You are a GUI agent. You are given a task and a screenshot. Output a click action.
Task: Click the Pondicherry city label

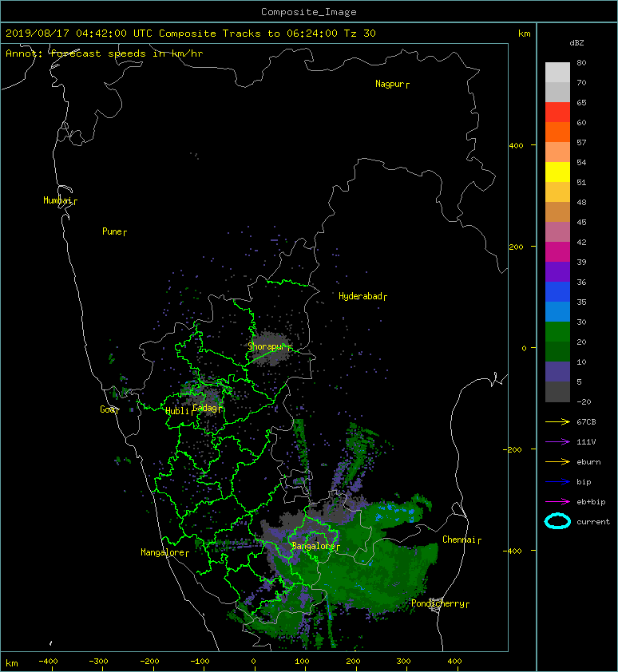pos(438,603)
